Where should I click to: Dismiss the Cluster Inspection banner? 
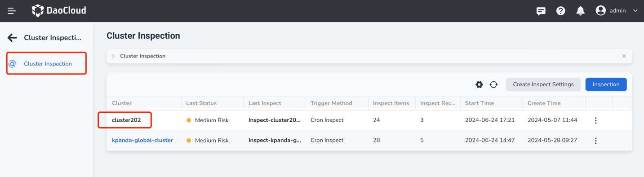624,56
